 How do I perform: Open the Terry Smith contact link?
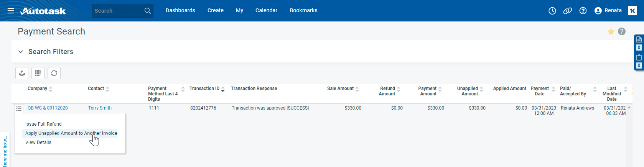[100, 108]
